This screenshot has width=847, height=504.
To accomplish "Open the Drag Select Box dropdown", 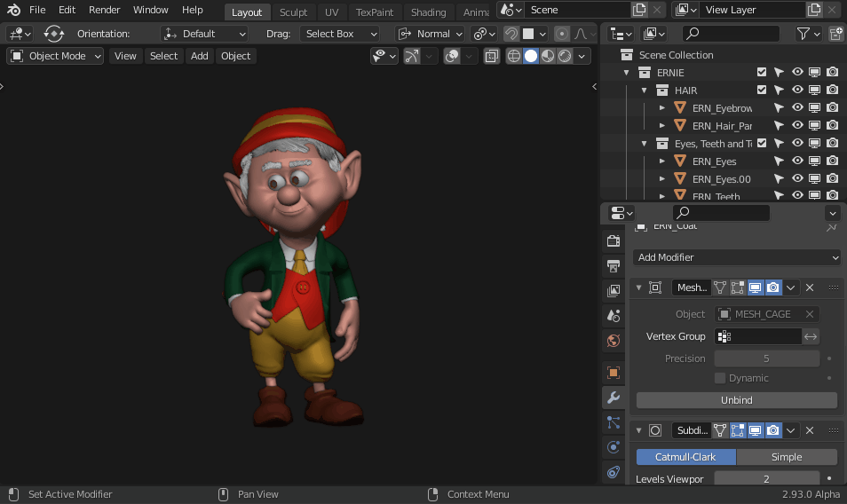I will click(x=340, y=34).
